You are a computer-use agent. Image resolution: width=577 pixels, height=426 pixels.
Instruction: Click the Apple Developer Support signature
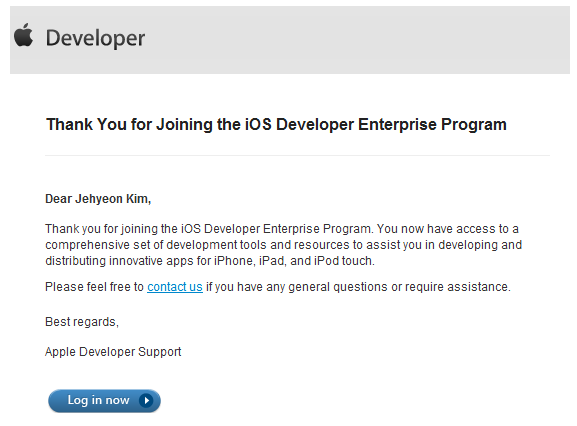coord(113,352)
